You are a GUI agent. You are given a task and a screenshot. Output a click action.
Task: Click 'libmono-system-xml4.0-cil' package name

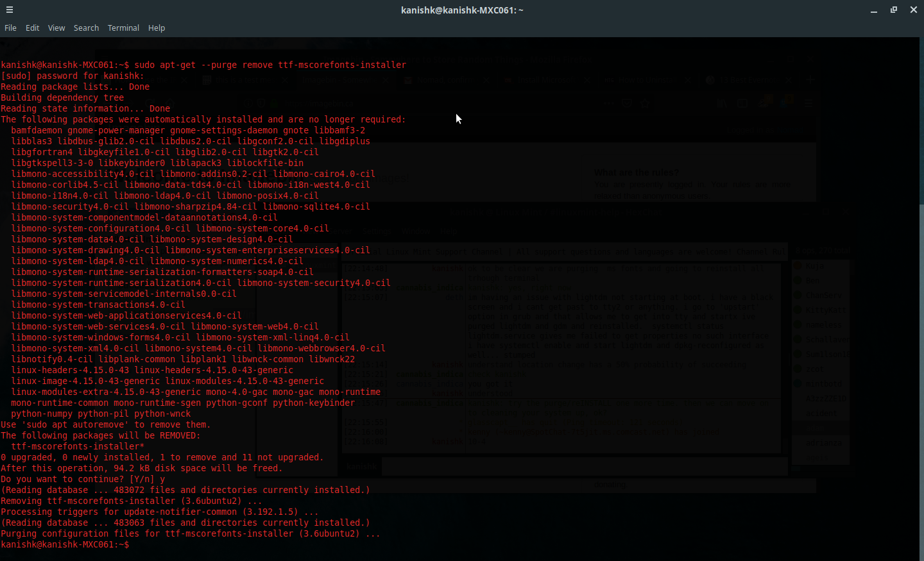(75, 348)
